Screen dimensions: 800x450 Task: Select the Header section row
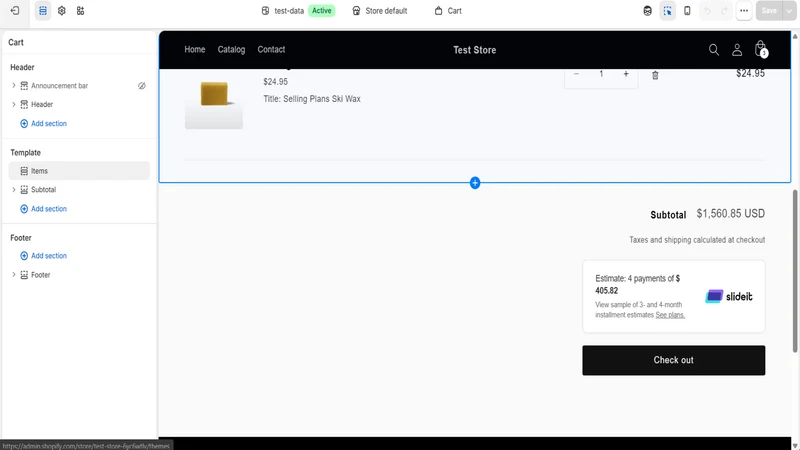[x=79, y=104]
